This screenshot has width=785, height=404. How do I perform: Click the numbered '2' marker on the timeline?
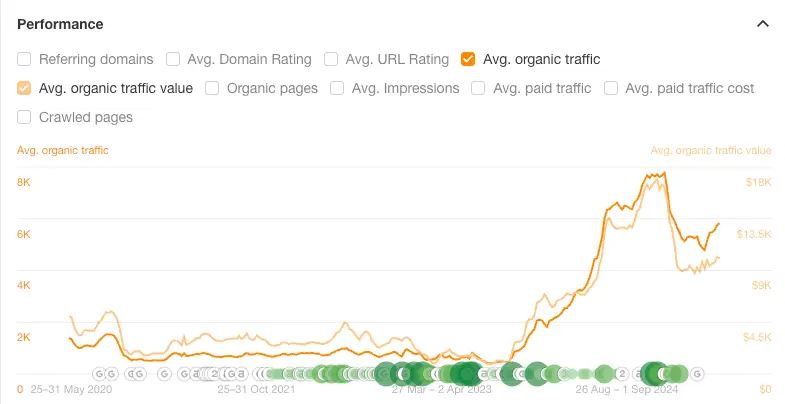pyautogui.click(x=620, y=374)
